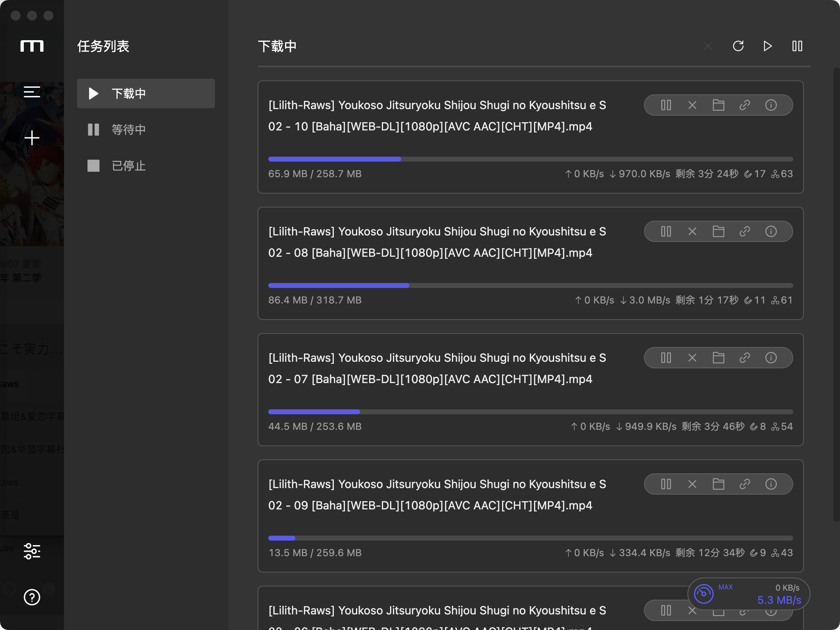The height and width of the screenshot is (630, 840).
Task: Select the 已停止 tab
Action: coord(146,166)
